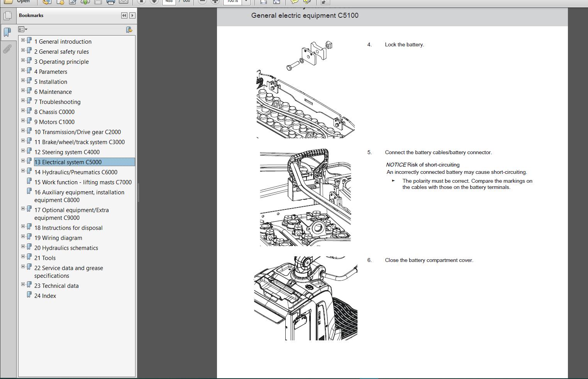588x379 pixels.
Task: Click the bookmark icon beside 15 Work function
Action: click(29, 181)
